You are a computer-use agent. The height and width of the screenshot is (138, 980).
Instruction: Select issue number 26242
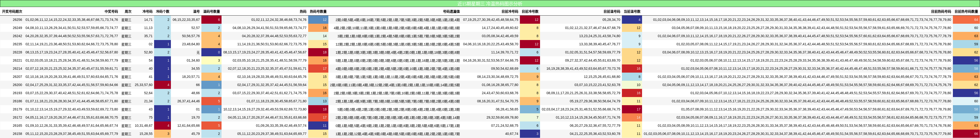[17, 36]
